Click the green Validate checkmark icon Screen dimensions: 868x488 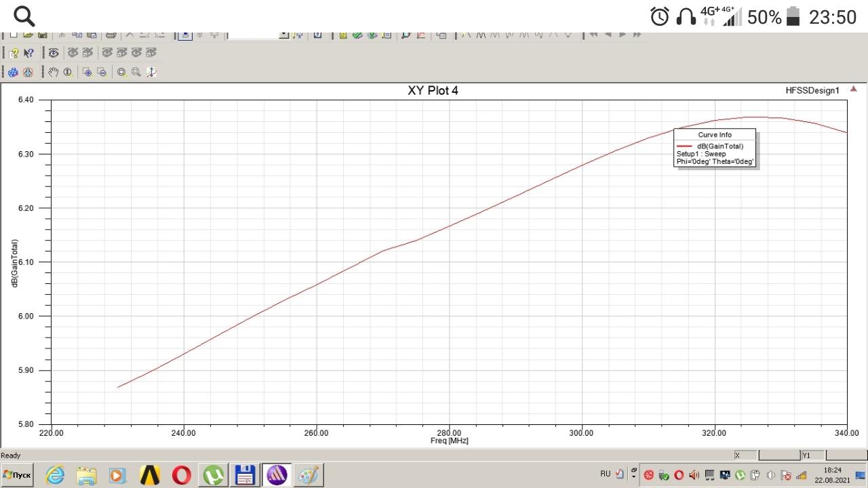(x=357, y=35)
